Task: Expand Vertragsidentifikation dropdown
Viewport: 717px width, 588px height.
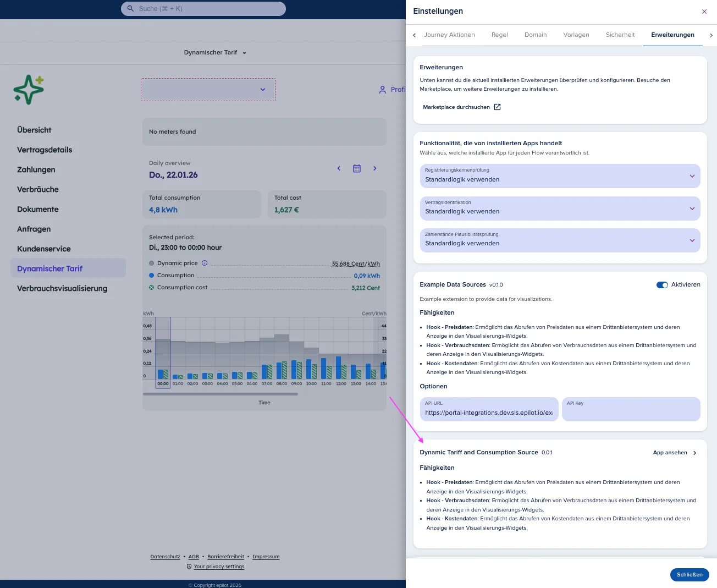Action: (560, 208)
